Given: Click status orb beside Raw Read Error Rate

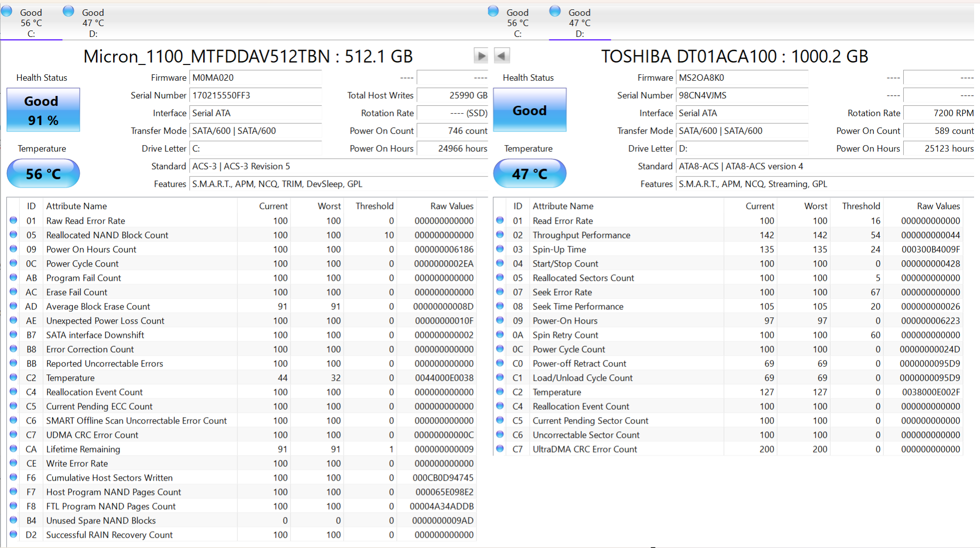Looking at the screenshot, I should click(x=13, y=220).
